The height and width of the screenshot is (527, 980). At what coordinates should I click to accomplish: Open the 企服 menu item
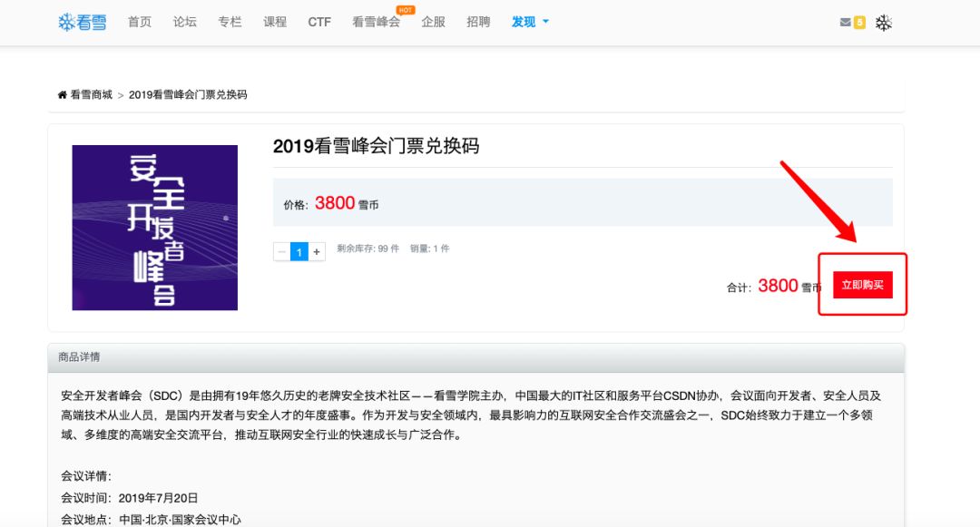coord(433,22)
